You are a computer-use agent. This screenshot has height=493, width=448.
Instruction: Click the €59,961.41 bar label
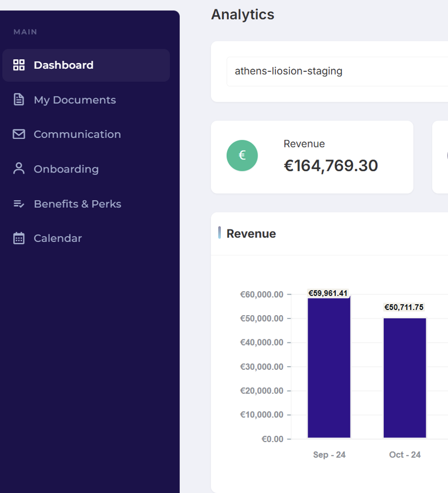point(328,293)
